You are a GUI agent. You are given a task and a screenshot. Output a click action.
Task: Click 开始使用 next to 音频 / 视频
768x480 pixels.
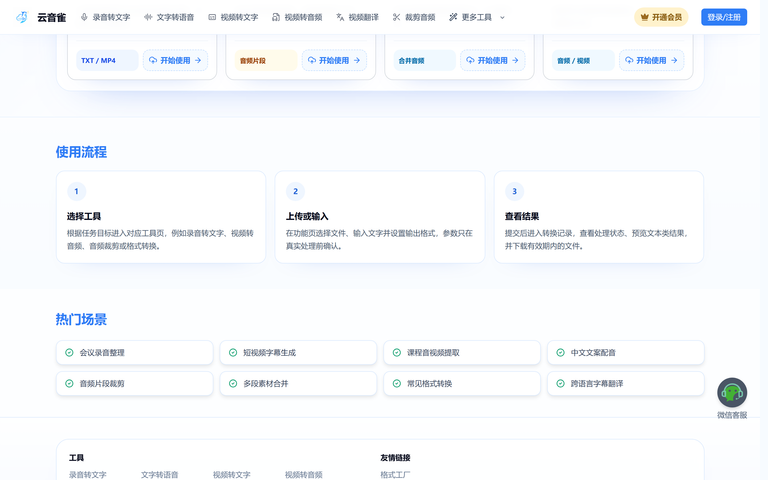click(651, 60)
